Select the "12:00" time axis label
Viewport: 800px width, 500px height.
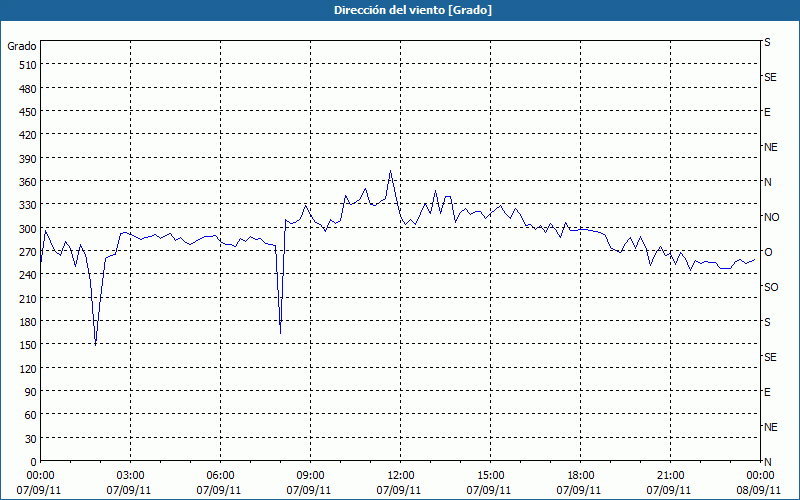(401, 476)
